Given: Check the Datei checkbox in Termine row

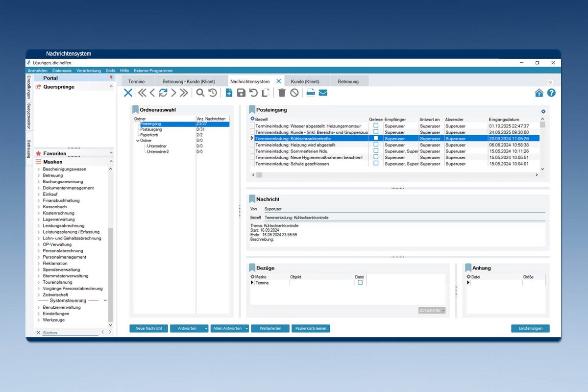Looking at the screenshot, I should coord(360,283).
